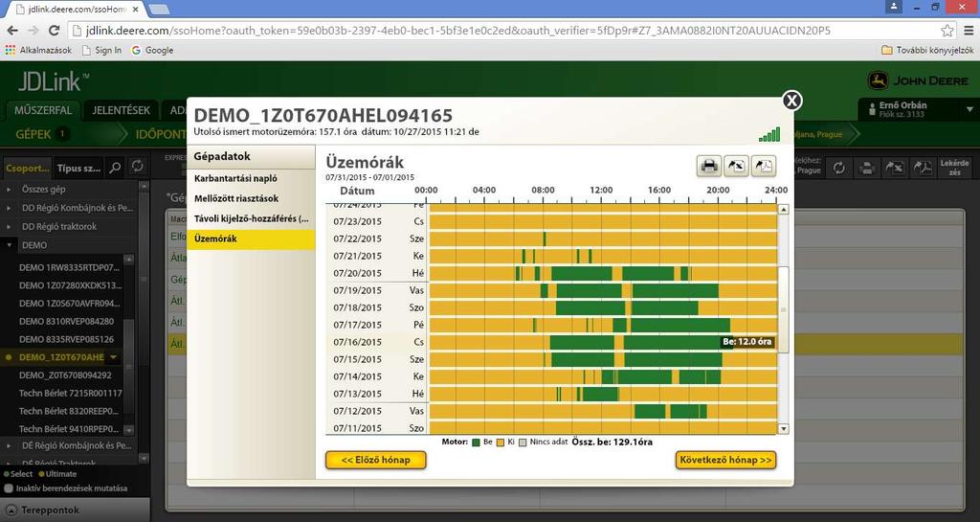
Task: Click gray Nincs adat legend swatch
Action: [523, 442]
